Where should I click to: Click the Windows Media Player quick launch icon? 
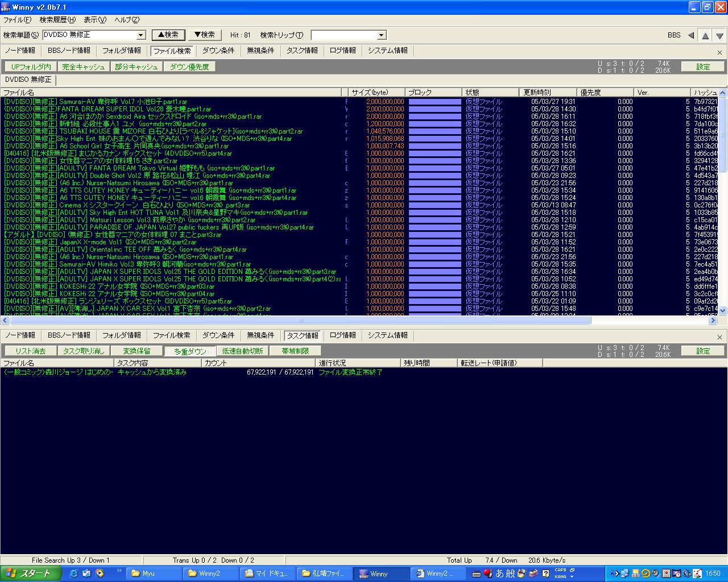point(100,573)
